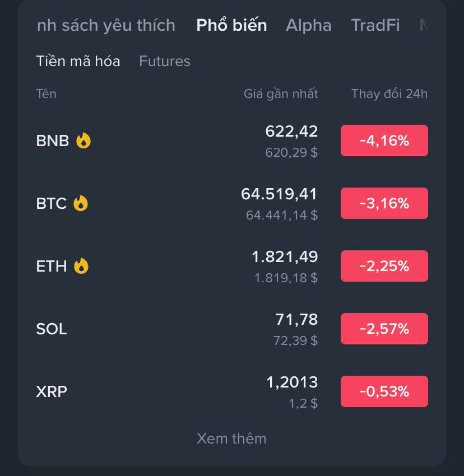This screenshot has width=464, height=476.
Task: Tap the fire icon next to BNB
Action: point(83,141)
